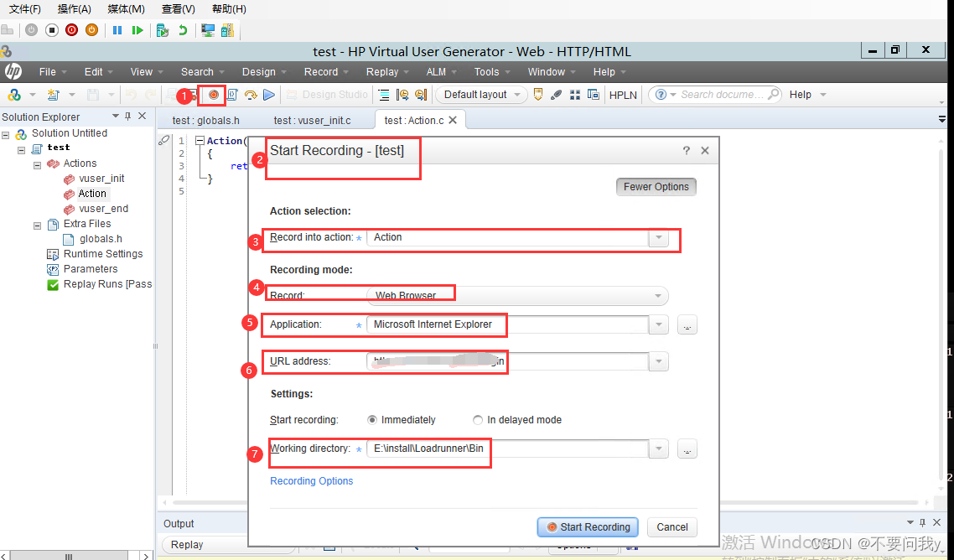The height and width of the screenshot is (560, 954).
Task: Click the red Shut Down virtual machine icon
Action: coord(72,30)
